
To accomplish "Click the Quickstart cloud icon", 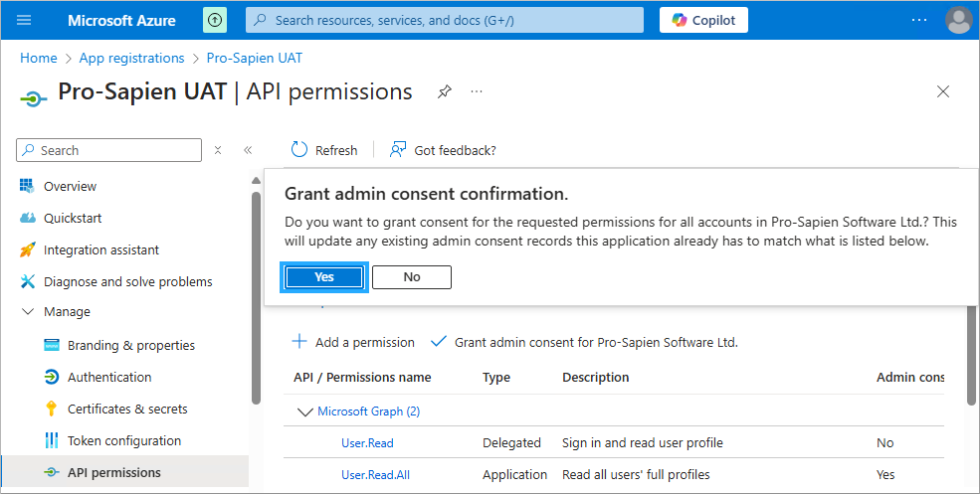I will tap(28, 218).
